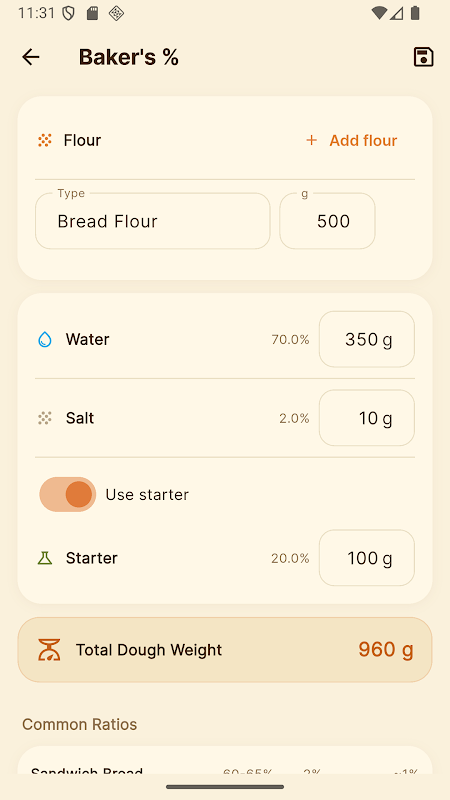Add another flour with Add flour button

click(x=352, y=140)
